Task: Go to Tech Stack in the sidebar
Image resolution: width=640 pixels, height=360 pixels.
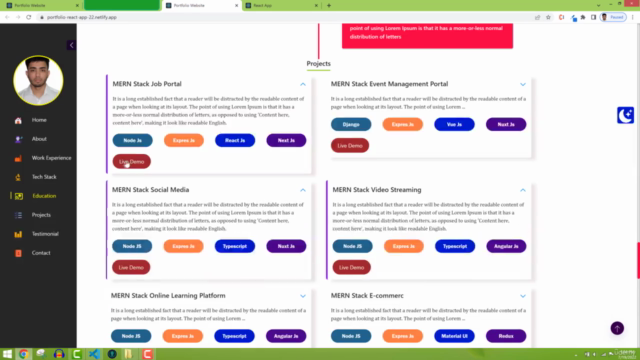Action: pyautogui.click(x=44, y=177)
